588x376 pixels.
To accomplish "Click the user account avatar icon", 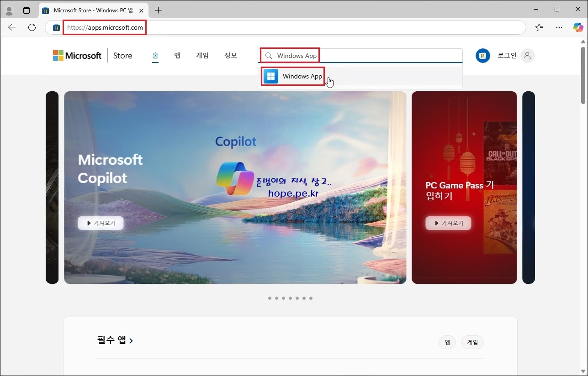I will point(528,56).
